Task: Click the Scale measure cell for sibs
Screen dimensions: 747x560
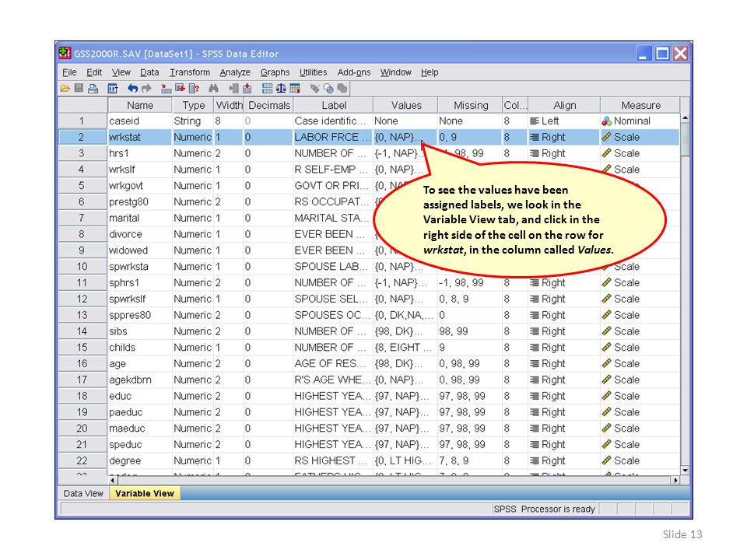Action: point(640,331)
